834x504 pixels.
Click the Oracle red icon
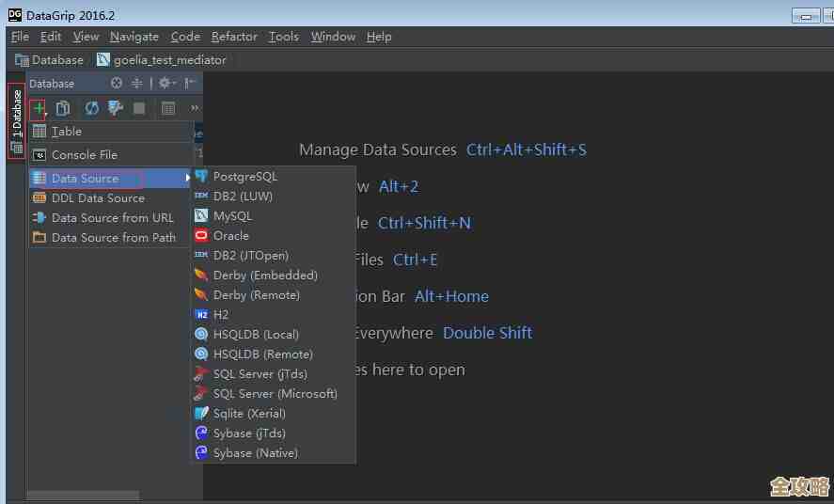(x=201, y=236)
